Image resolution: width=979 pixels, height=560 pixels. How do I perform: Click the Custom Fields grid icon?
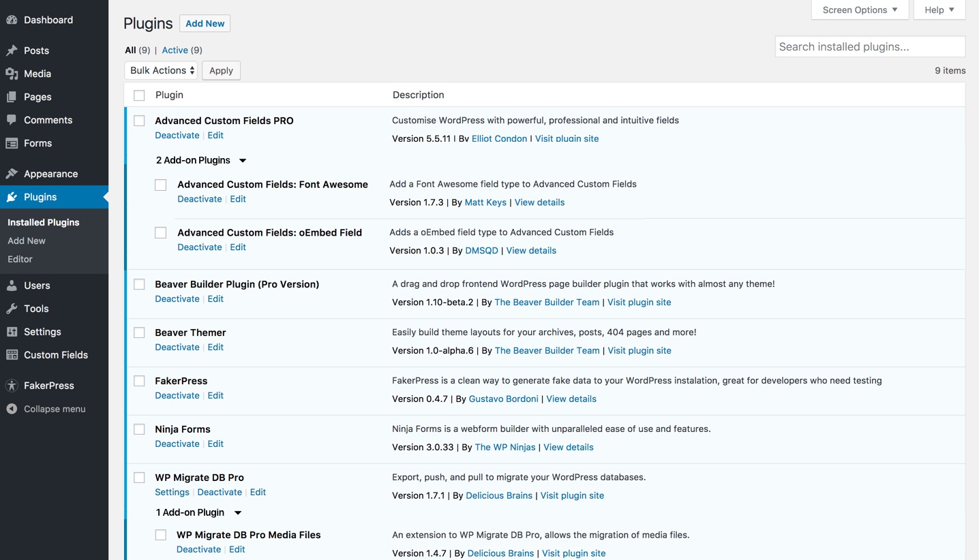click(x=12, y=355)
